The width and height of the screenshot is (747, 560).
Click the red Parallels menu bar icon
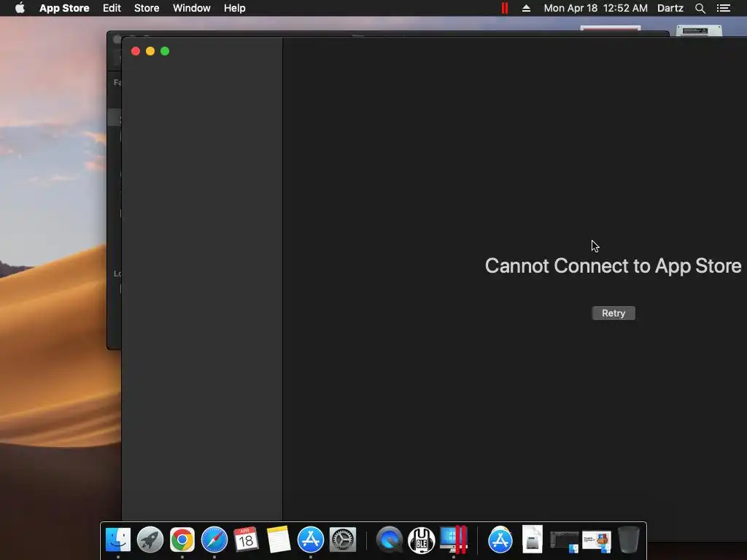pyautogui.click(x=505, y=8)
